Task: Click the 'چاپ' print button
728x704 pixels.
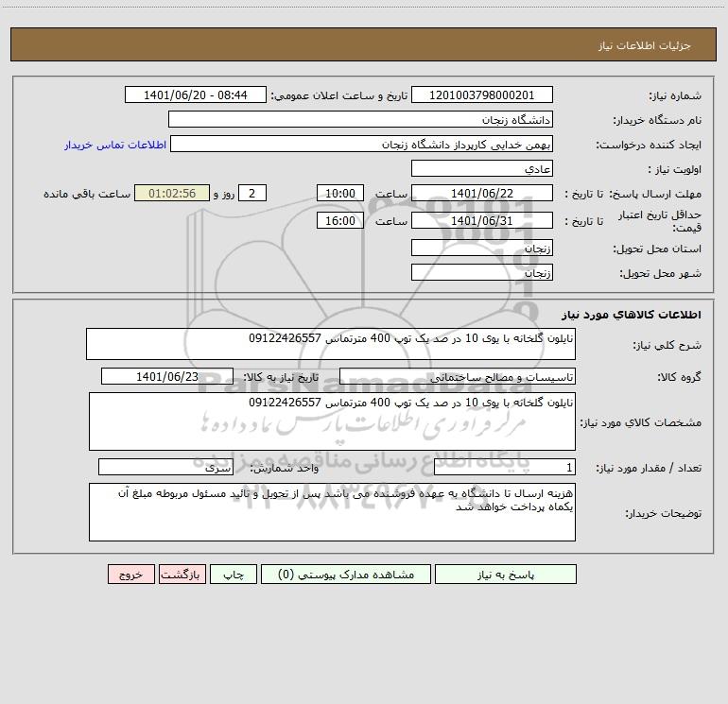Action: point(234,575)
